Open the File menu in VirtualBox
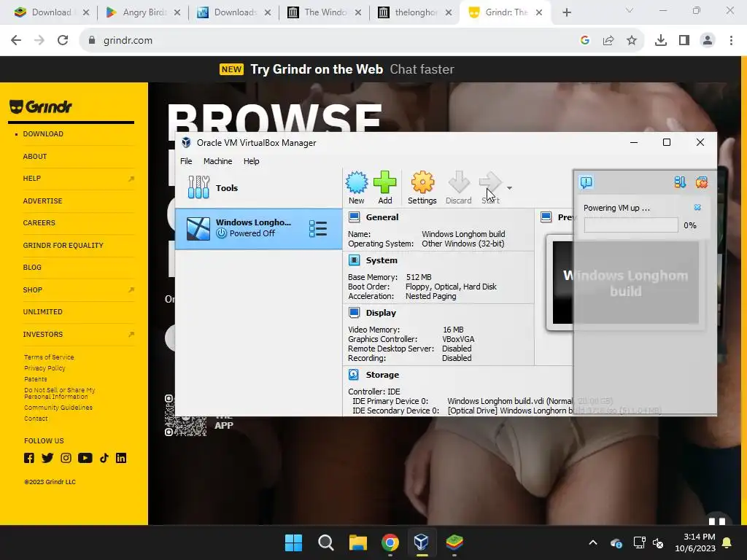Viewport: 747px width, 560px height. (186, 161)
